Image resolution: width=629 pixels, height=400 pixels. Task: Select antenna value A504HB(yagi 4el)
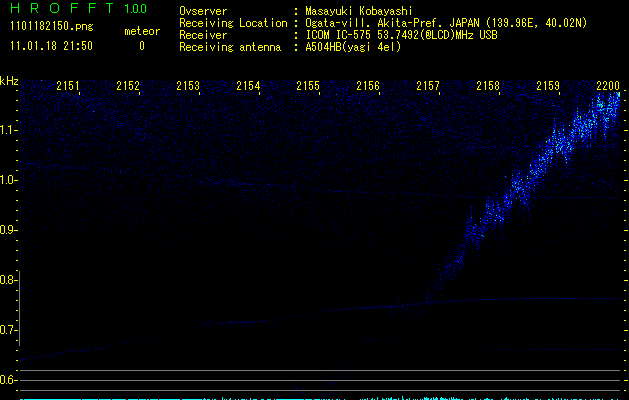point(353,47)
